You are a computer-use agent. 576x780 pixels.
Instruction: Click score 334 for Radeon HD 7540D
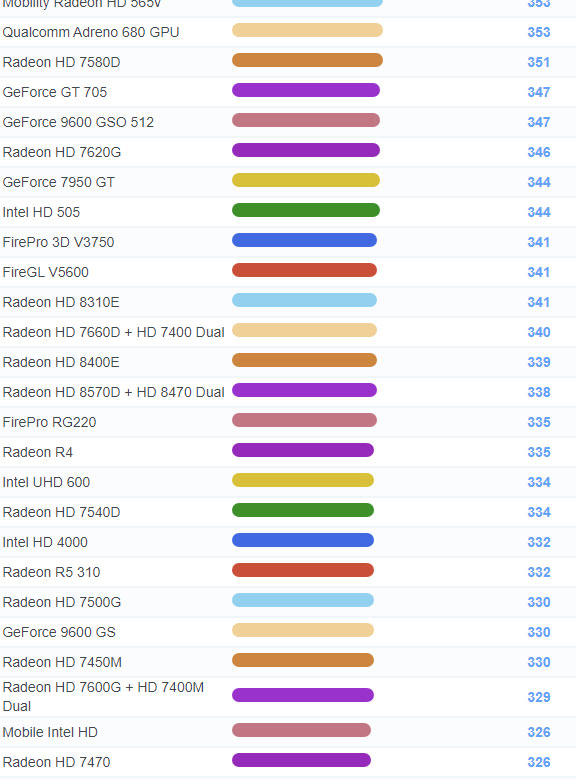coord(539,512)
